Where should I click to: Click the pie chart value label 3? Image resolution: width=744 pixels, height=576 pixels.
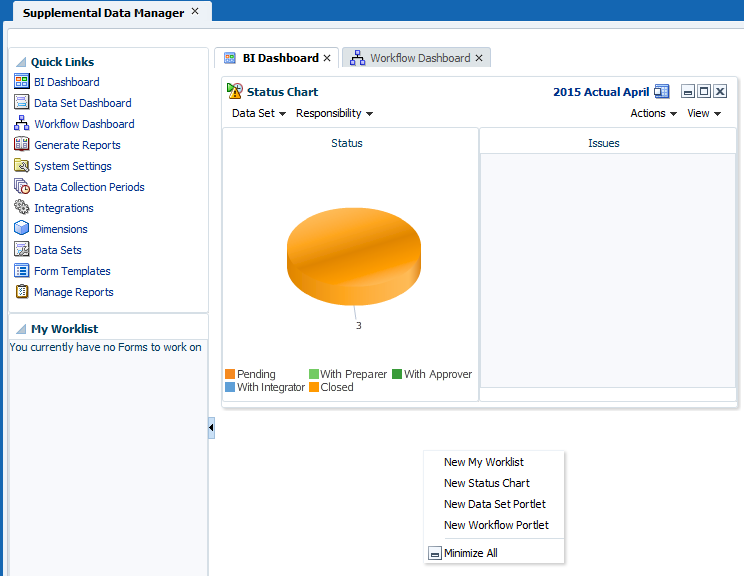click(x=359, y=325)
